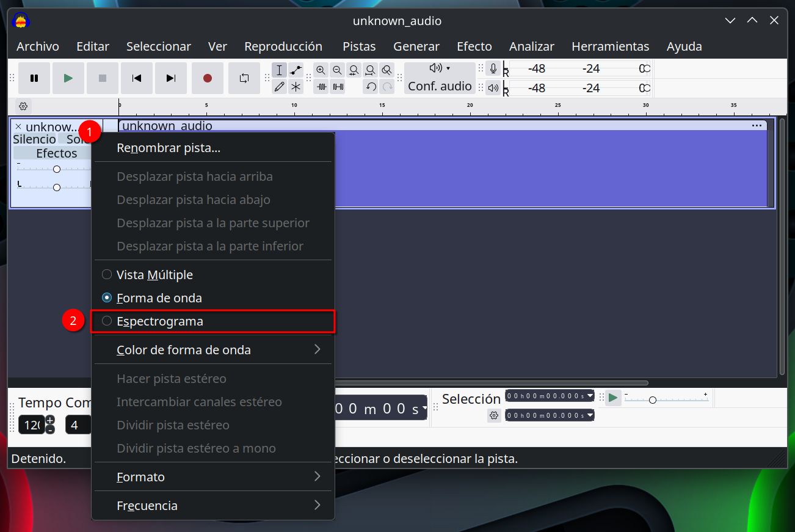Open timeline options gear icon

23,106
